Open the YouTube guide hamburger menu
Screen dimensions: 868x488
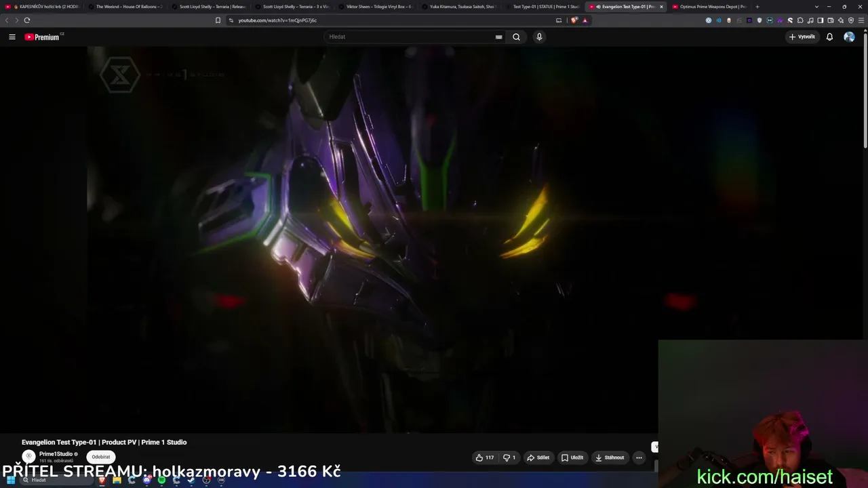coord(12,37)
